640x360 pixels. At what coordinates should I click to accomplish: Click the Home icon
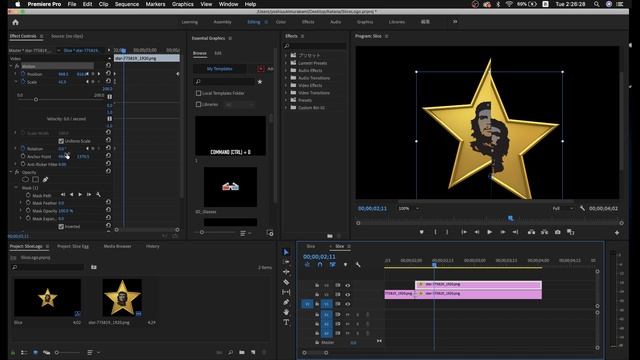pyautogui.click(x=16, y=22)
